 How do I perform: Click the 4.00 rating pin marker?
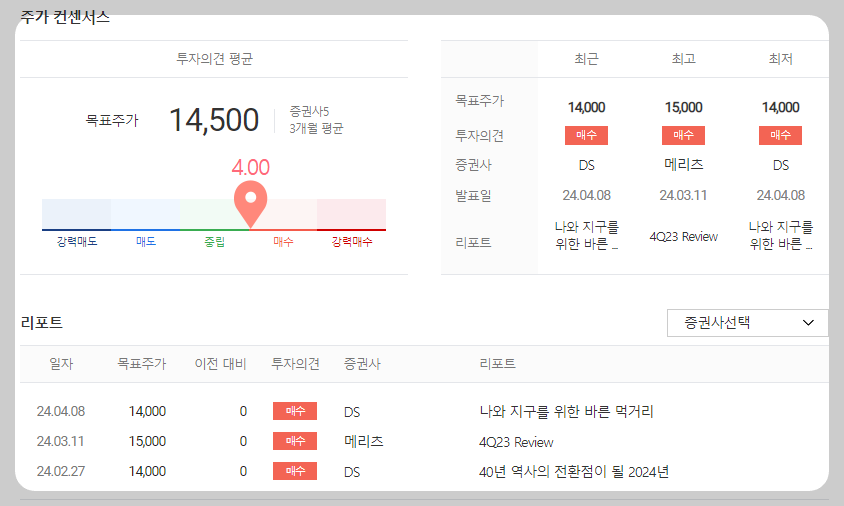(x=250, y=204)
